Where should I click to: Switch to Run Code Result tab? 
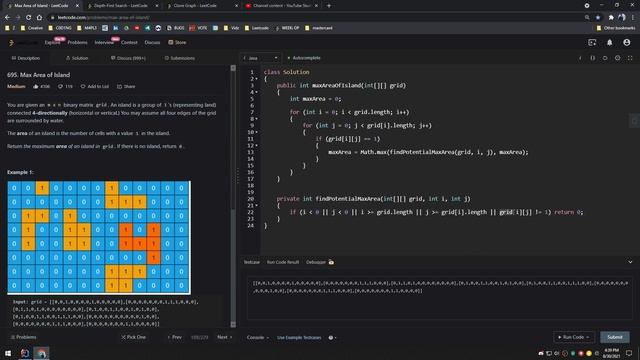(282, 262)
